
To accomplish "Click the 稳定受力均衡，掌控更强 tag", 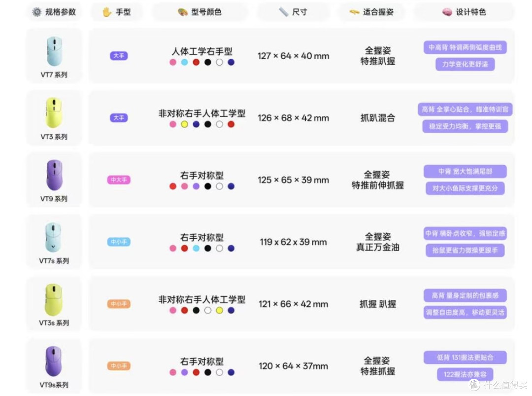I will click(x=465, y=126).
